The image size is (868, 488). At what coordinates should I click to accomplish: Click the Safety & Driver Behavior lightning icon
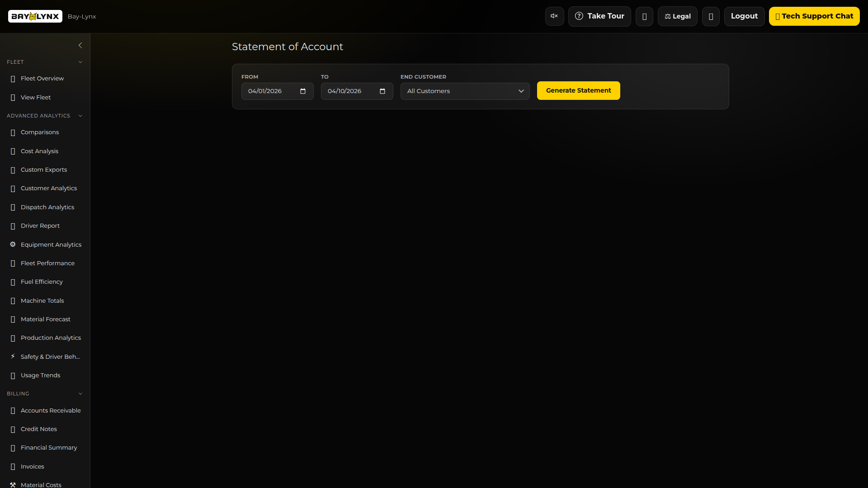(13, 357)
